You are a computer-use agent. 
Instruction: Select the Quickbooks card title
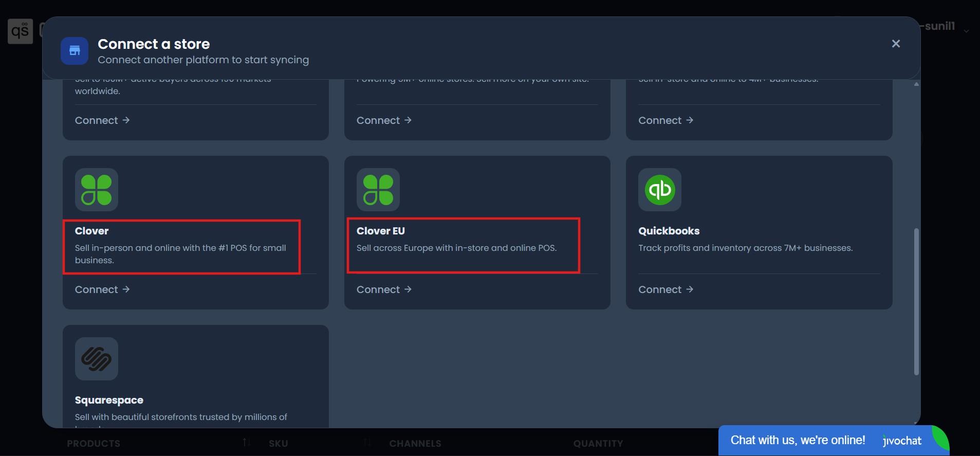669,231
